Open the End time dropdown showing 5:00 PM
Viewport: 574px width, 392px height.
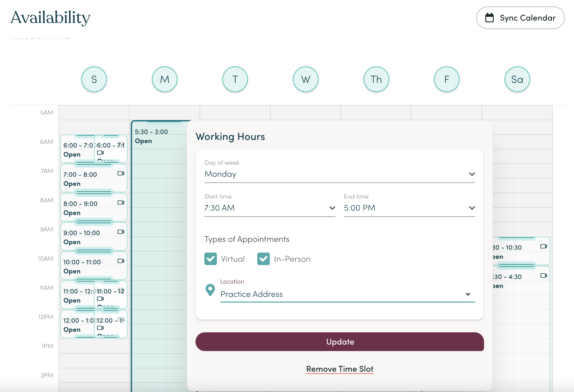click(410, 208)
